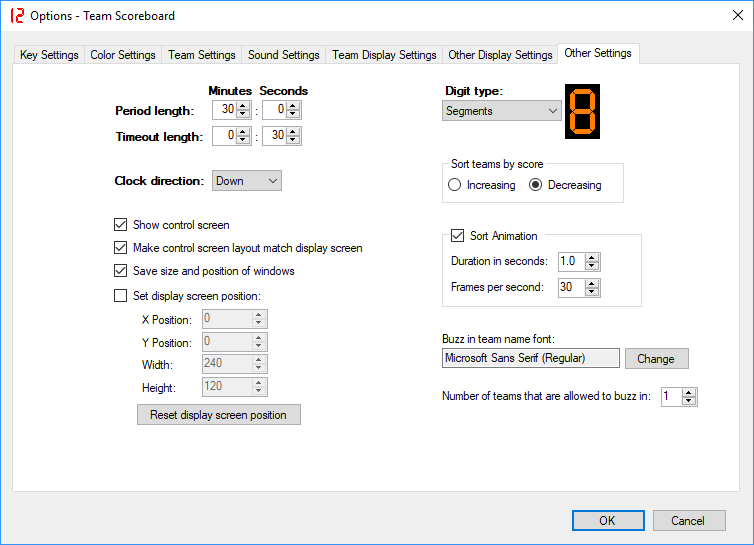Go to Team Display Settings tab

(384, 55)
